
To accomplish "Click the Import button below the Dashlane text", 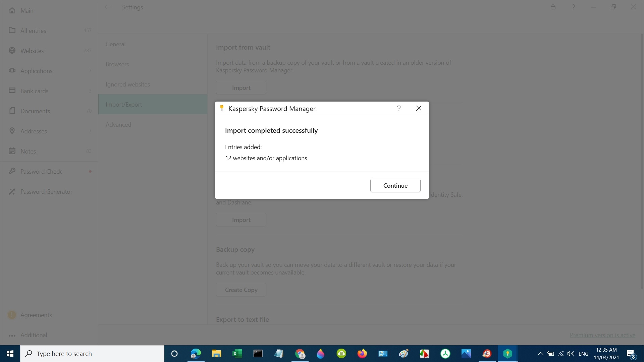I will 241,220.
